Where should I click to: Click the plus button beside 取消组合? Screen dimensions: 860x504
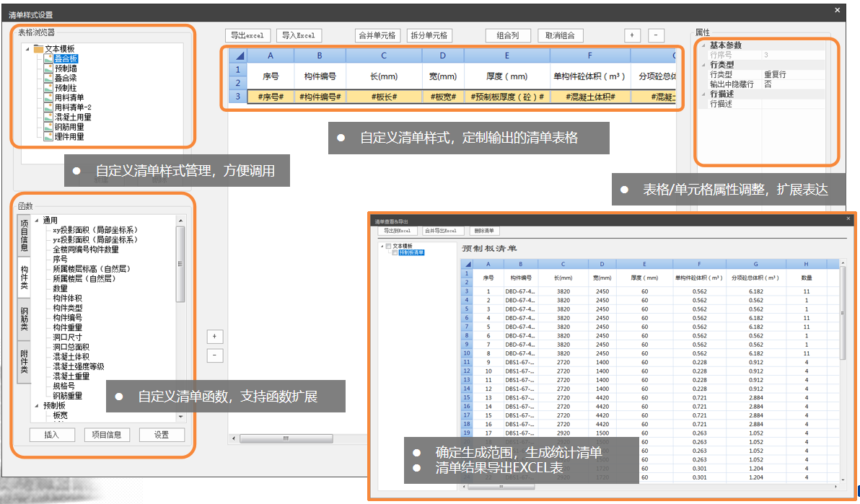click(x=632, y=35)
